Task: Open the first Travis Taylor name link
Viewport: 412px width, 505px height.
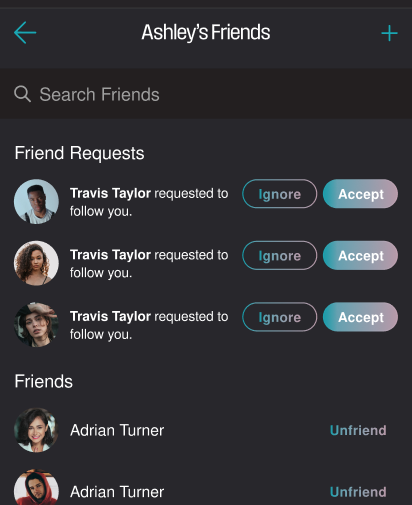Action: coord(110,194)
